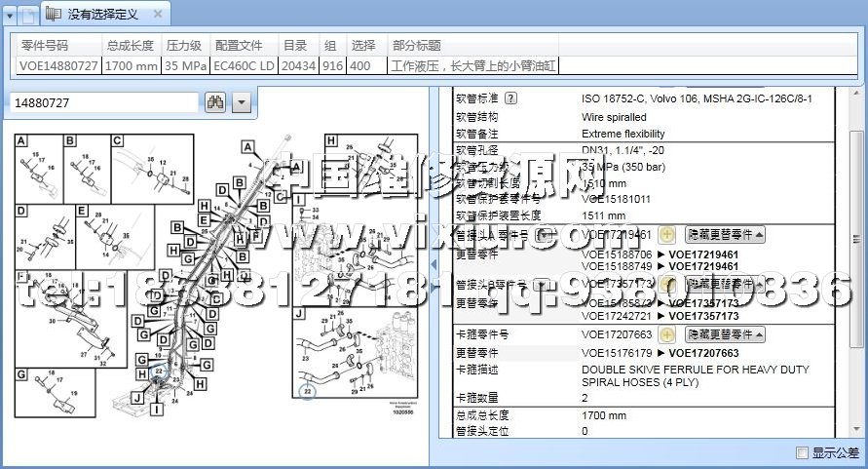Click 隐藏更替零件 button for VOE17357173
Screen dimensions: 868x469
pos(724,285)
